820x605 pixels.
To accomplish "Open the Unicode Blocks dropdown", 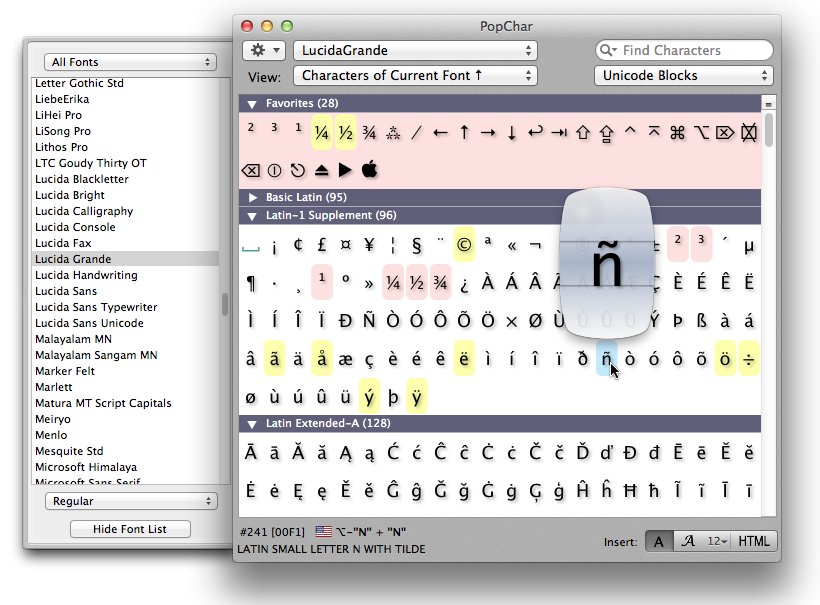I will tap(684, 75).
